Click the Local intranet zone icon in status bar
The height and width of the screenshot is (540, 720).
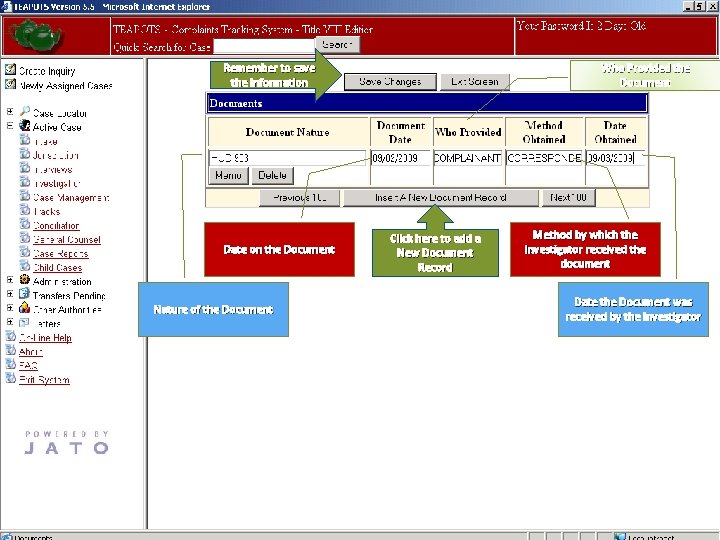pos(620,536)
